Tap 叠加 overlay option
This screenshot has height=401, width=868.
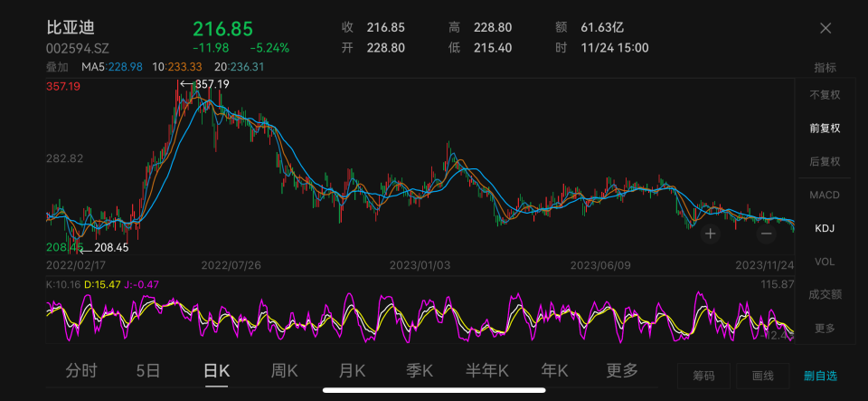(57, 66)
